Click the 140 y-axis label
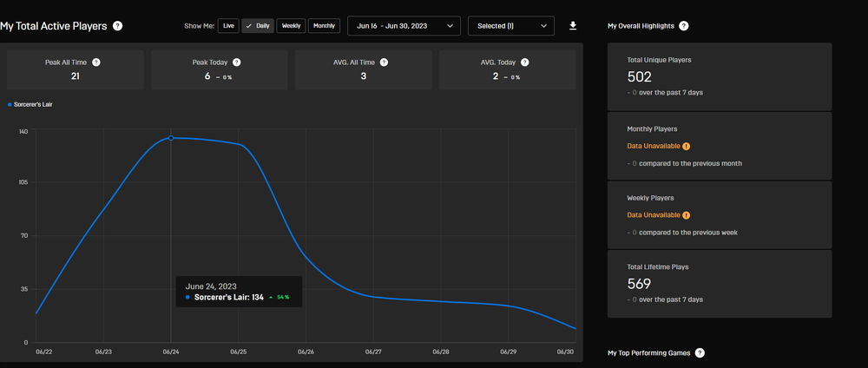The image size is (868, 368). [x=23, y=130]
